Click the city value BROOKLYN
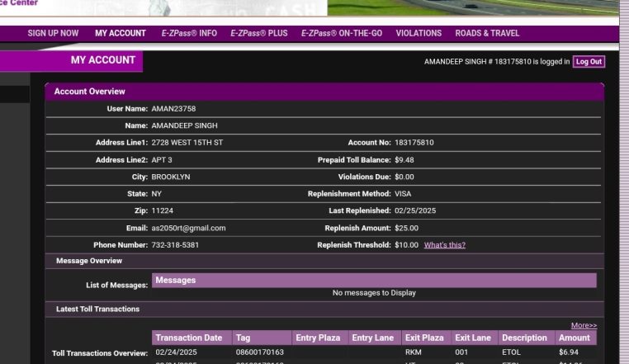Screen dimensions: 629x364 pyautogui.click(x=171, y=177)
